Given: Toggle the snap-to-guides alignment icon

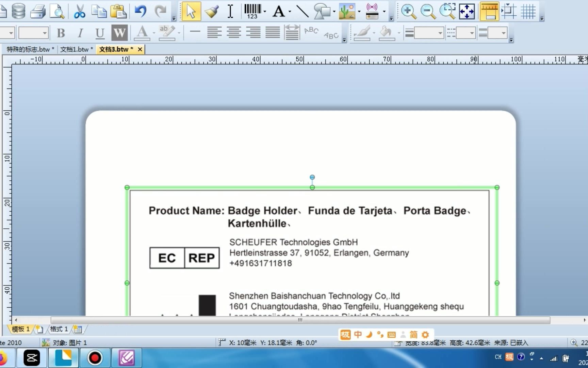Looking at the screenshot, I should [x=509, y=11].
